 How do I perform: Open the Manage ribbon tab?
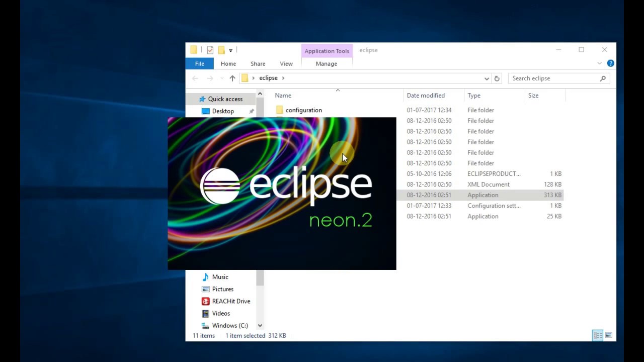pyautogui.click(x=327, y=64)
